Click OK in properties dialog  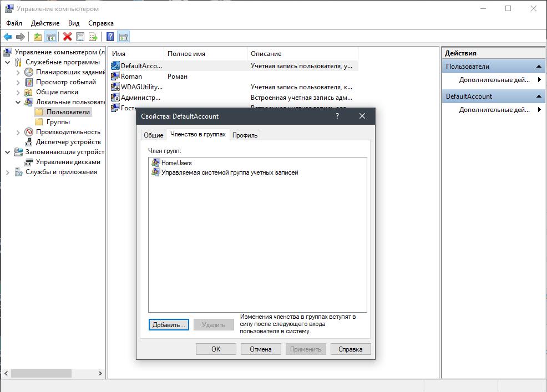click(216, 349)
